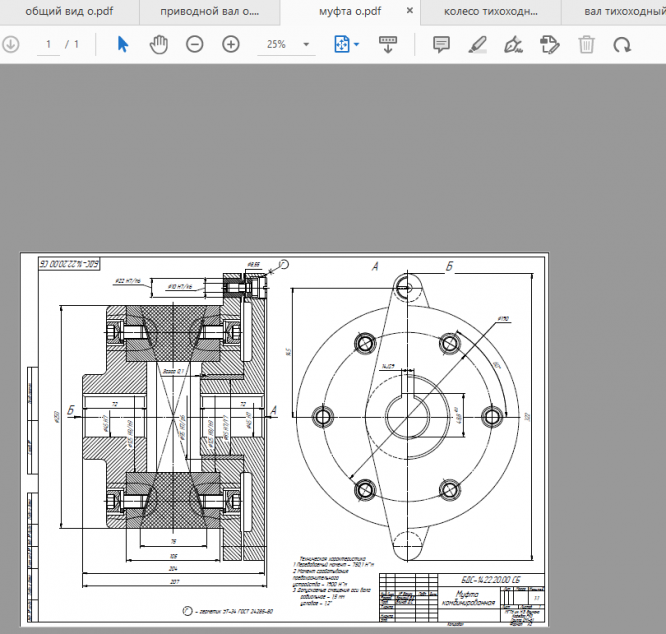Open the приводной вал tab
Screen dimensions: 666x634
[209, 12]
